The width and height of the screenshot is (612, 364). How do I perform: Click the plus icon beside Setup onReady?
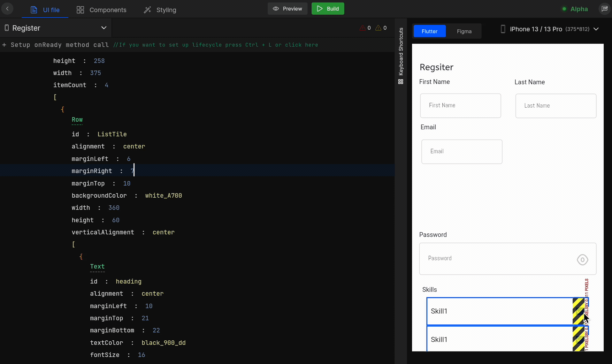[4, 45]
